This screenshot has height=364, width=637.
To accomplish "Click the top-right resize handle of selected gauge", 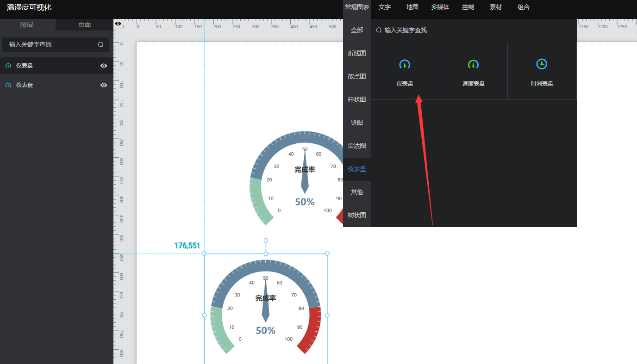I will click(x=327, y=253).
